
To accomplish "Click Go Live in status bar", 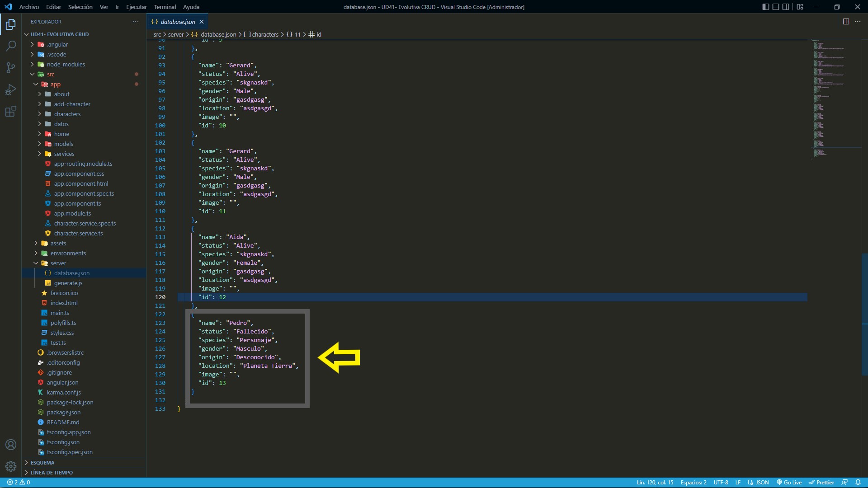I will click(789, 482).
